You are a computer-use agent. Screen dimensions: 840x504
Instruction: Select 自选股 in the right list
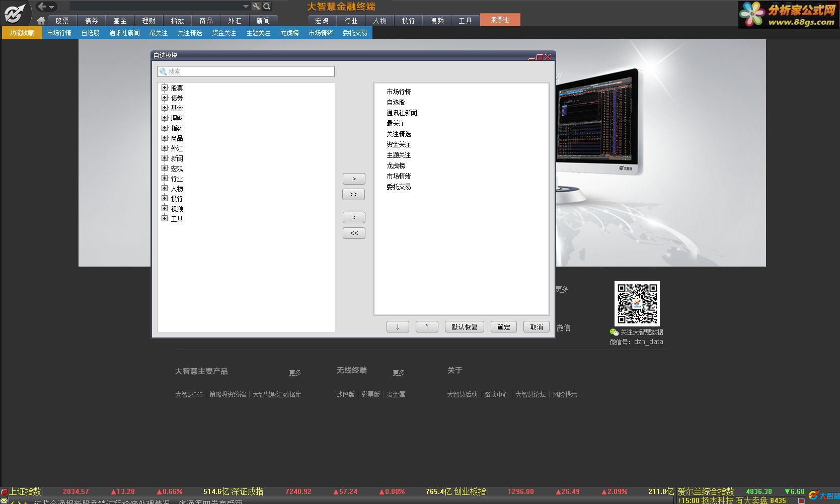click(x=396, y=102)
